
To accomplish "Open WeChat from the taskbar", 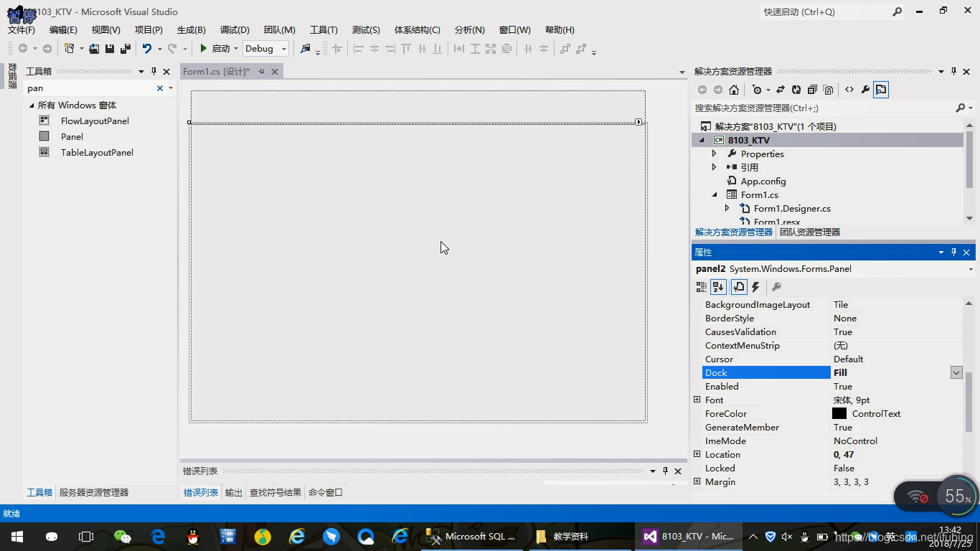I will point(123,536).
